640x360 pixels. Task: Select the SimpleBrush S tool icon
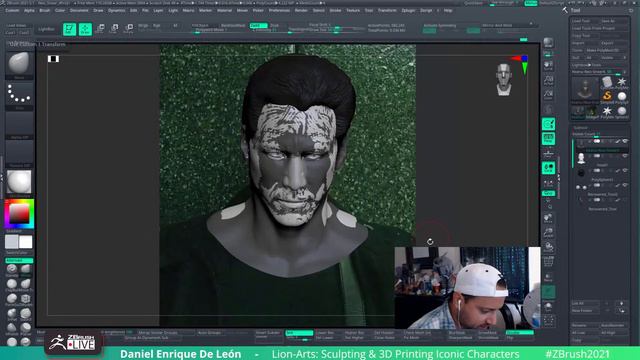coord(607,96)
